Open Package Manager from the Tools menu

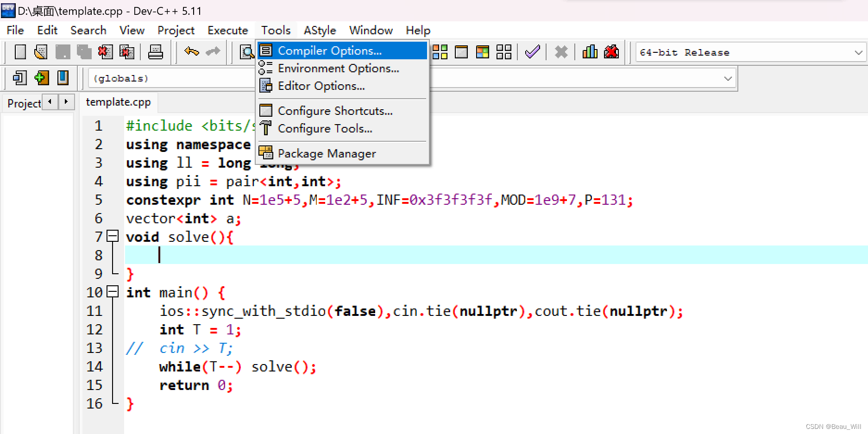[x=327, y=153]
